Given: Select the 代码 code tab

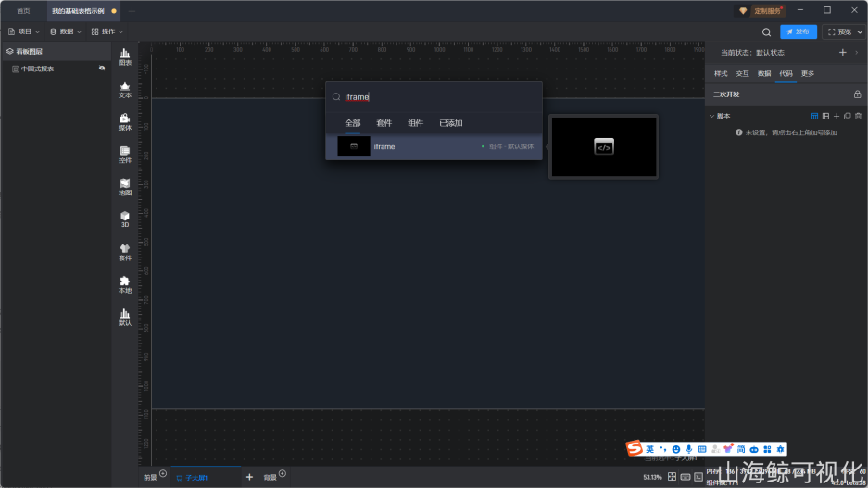Looking at the screenshot, I should (x=786, y=73).
